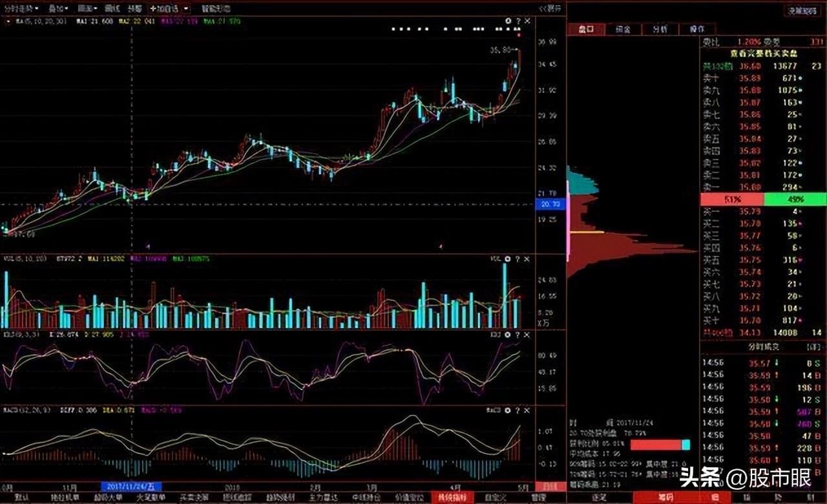Viewport: 827px width, 504px height.
Task: Select the 卖一 35.80 order row
Action: (763, 187)
